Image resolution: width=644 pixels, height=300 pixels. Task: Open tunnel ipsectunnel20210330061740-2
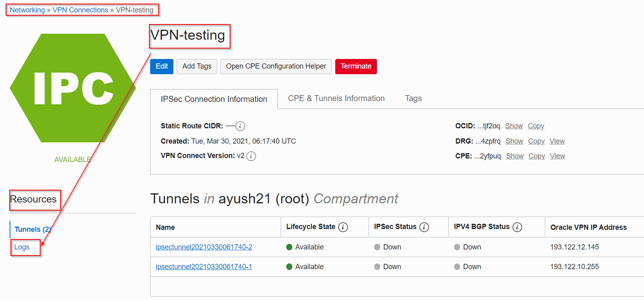pyautogui.click(x=204, y=247)
